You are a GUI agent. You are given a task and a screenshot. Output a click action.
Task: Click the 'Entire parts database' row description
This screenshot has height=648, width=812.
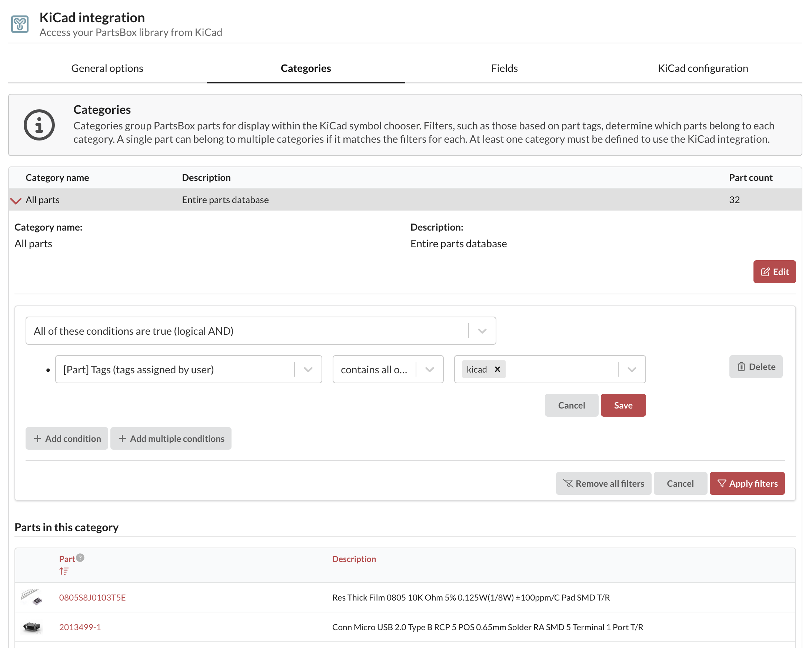(x=225, y=200)
